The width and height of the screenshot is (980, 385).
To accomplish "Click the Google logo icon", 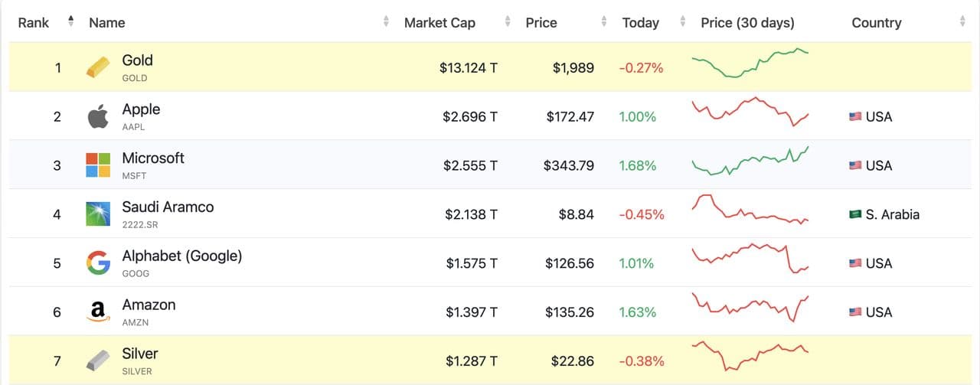I will [98, 263].
